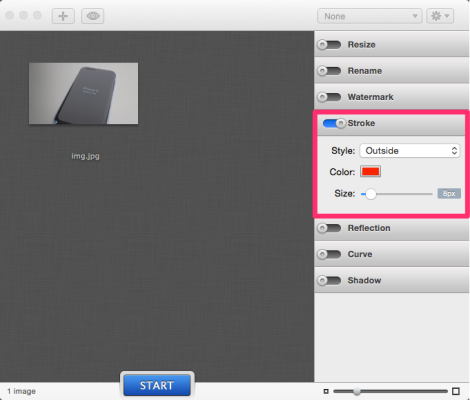Turn on the Shadow switch
Viewport: 470px width, 400px height.
[x=329, y=280]
